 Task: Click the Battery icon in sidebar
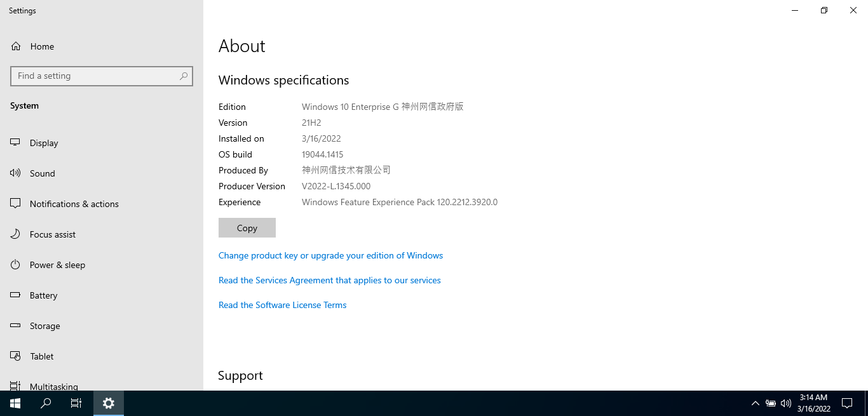pyautogui.click(x=15, y=295)
